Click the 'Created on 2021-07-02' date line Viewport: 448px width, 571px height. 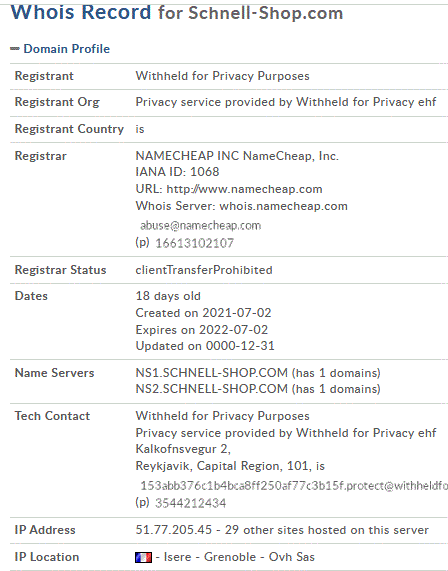pyautogui.click(x=203, y=313)
